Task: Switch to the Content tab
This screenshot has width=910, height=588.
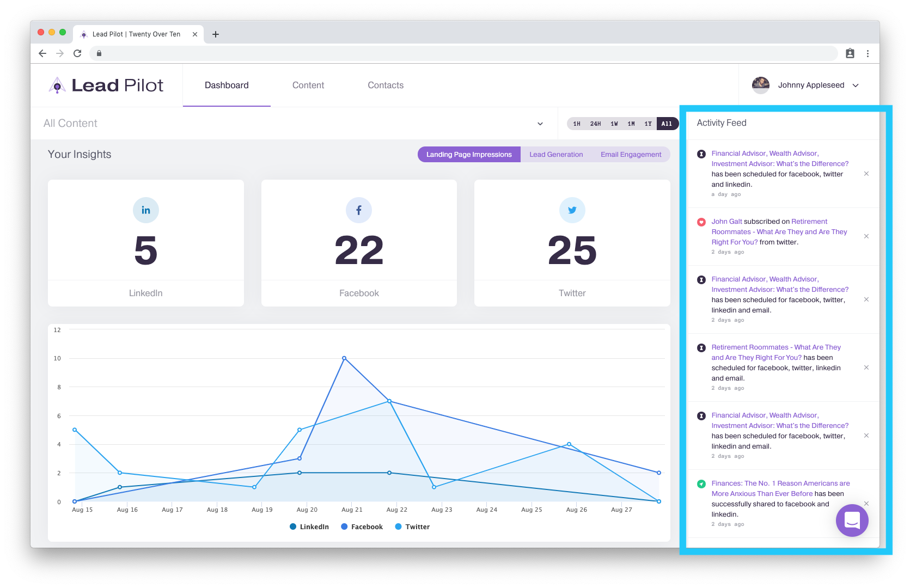Action: point(308,85)
